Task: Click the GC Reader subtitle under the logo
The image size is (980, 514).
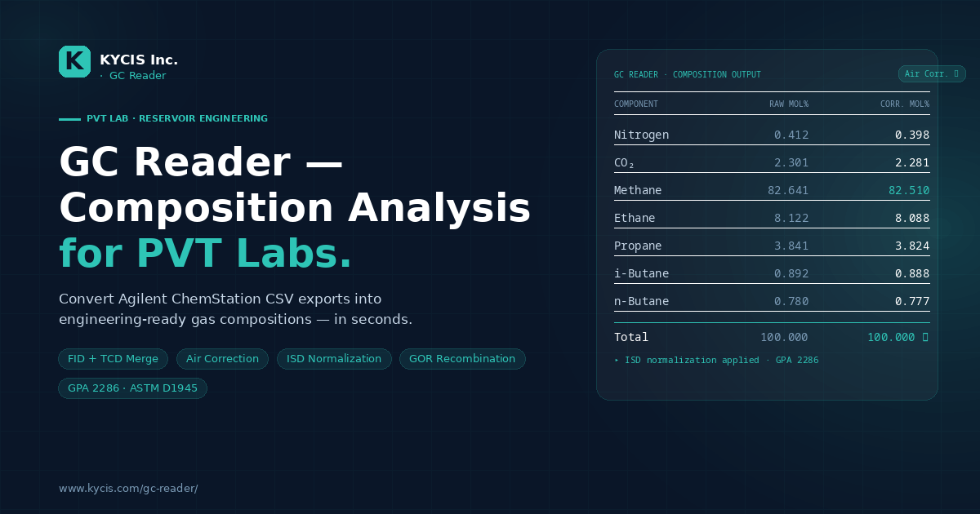Action: [137, 76]
